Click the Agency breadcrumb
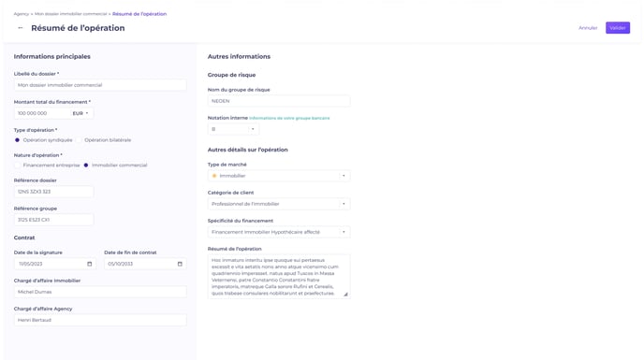This screenshot has width=644, height=360. (x=22, y=14)
